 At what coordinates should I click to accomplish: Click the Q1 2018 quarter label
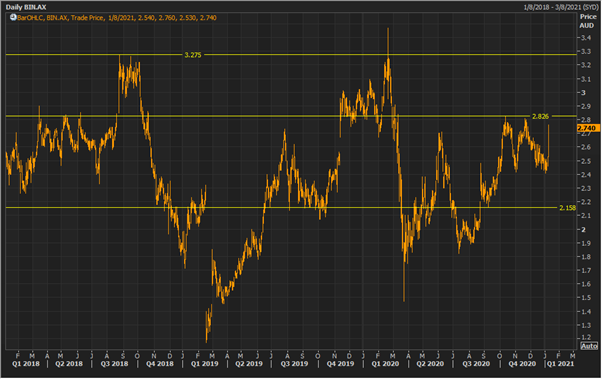coord(25,364)
